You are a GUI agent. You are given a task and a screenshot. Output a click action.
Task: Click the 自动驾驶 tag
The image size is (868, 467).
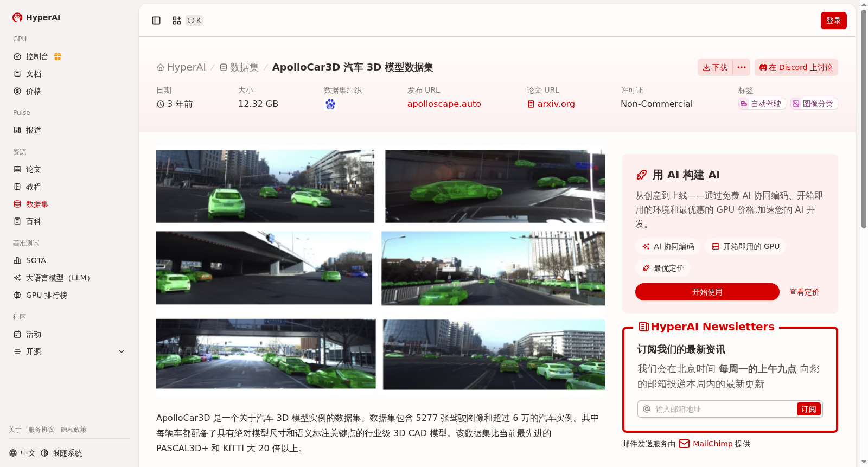coord(762,104)
